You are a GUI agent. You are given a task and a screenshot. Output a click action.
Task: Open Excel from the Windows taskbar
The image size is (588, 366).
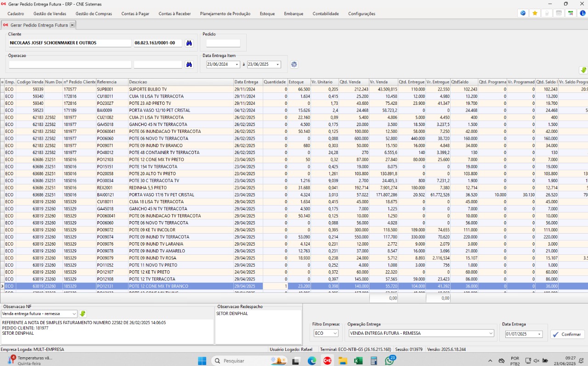[x=358, y=361]
